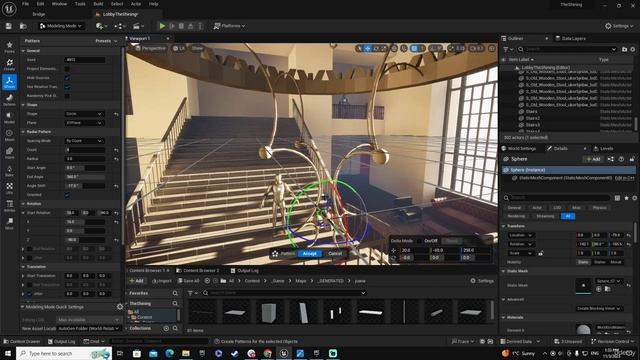
Task: Select the Voxel category in the modeling sidebar
Action: tap(9, 153)
